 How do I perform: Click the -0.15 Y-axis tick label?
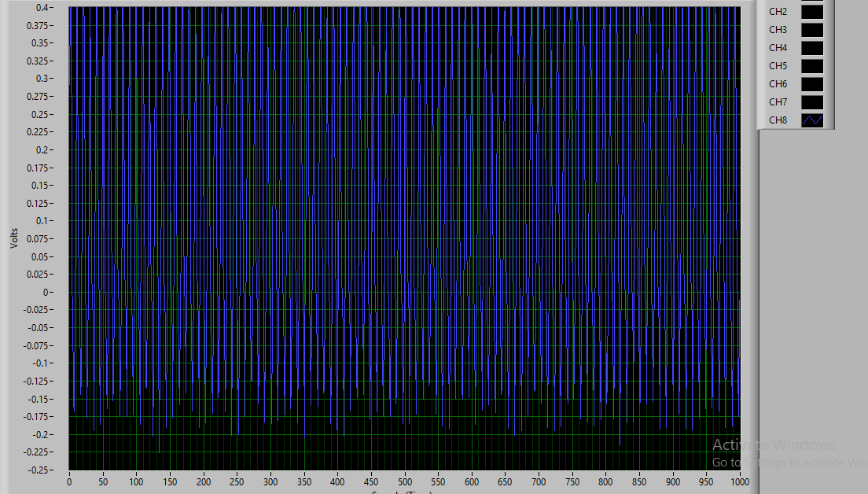[39, 400]
